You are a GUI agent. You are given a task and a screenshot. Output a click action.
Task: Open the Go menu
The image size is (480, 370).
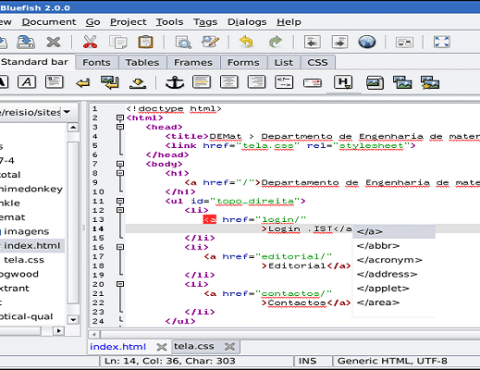(x=93, y=22)
